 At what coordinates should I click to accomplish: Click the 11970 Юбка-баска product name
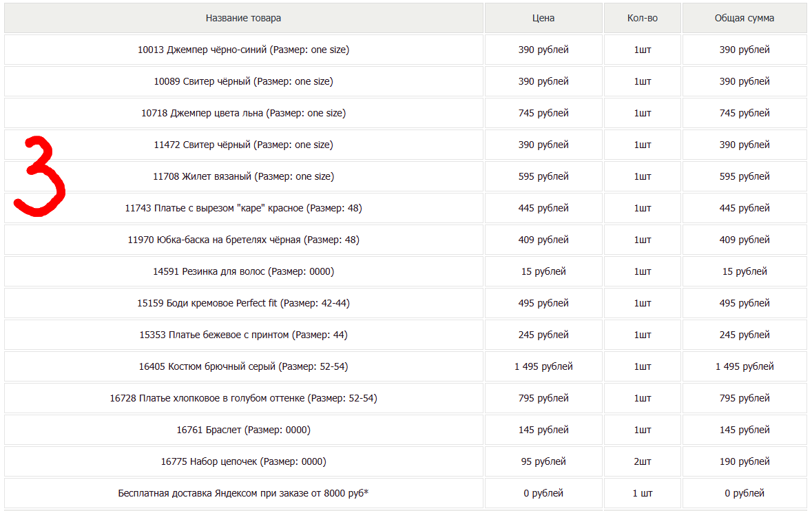click(x=243, y=240)
